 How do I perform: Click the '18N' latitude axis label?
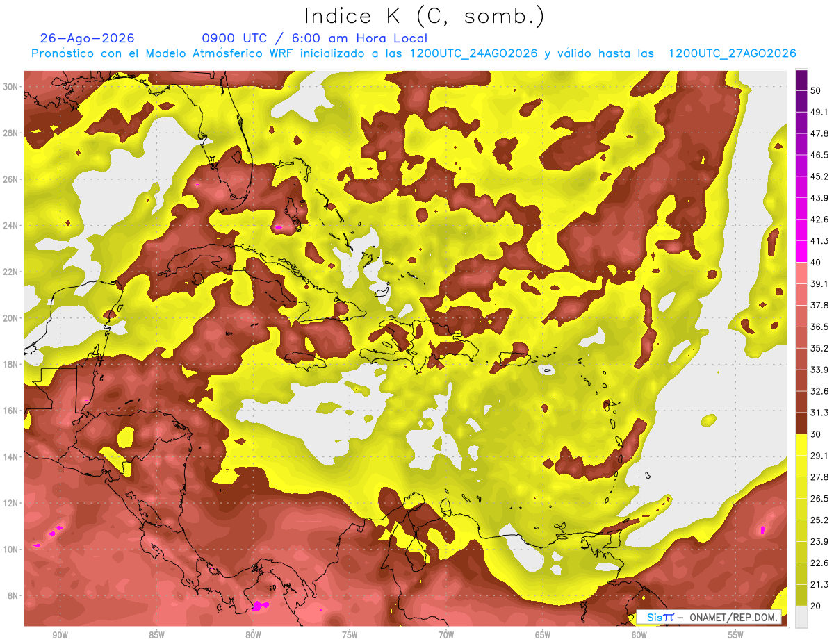[x=11, y=364]
